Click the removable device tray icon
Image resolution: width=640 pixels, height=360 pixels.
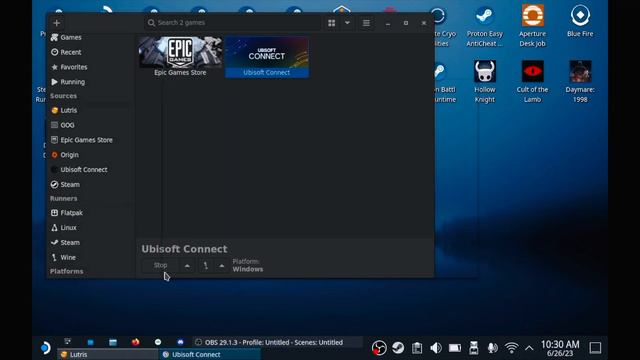[x=473, y=348]
